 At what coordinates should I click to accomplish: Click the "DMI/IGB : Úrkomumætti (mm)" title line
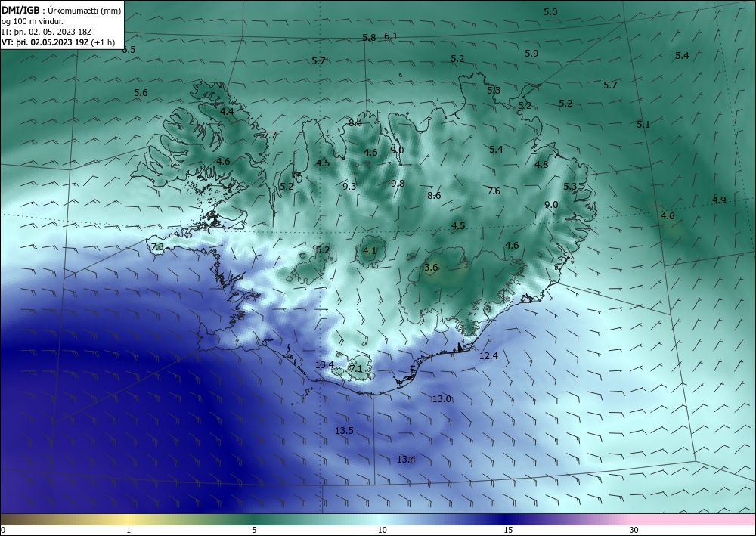(61, 11)
